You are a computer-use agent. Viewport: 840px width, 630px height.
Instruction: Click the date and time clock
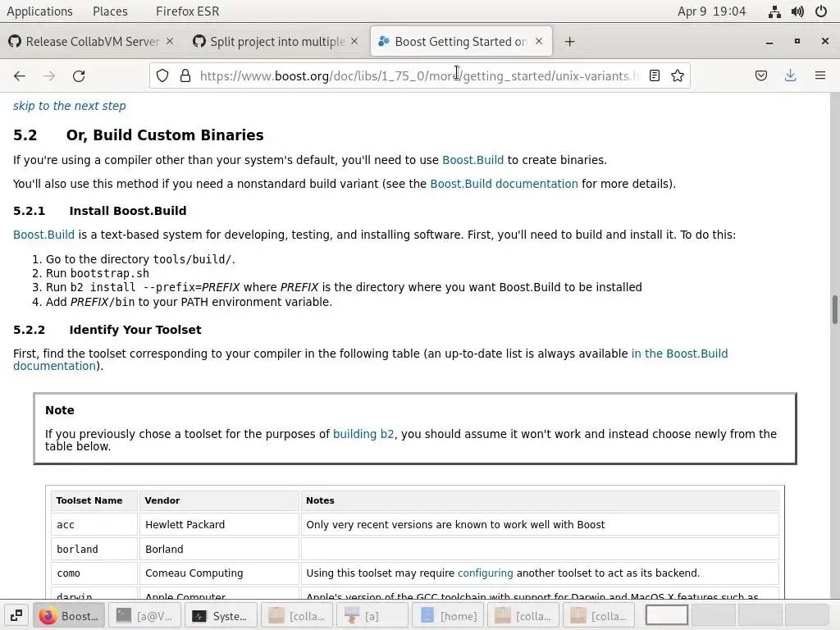tap(711, 11)
